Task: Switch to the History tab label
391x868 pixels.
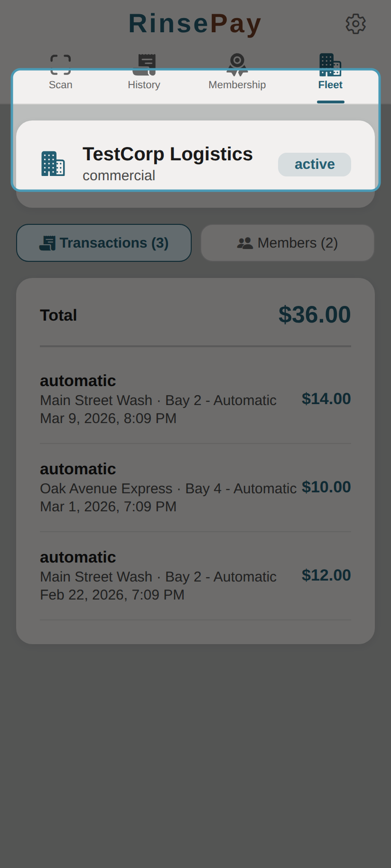Action: pyautogui.click(x=144, y=85)
